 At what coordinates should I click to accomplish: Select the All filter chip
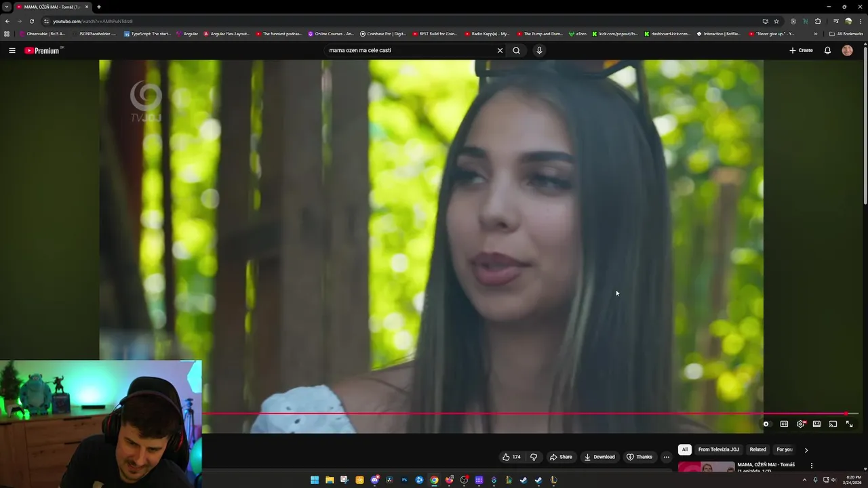(684, 449)
